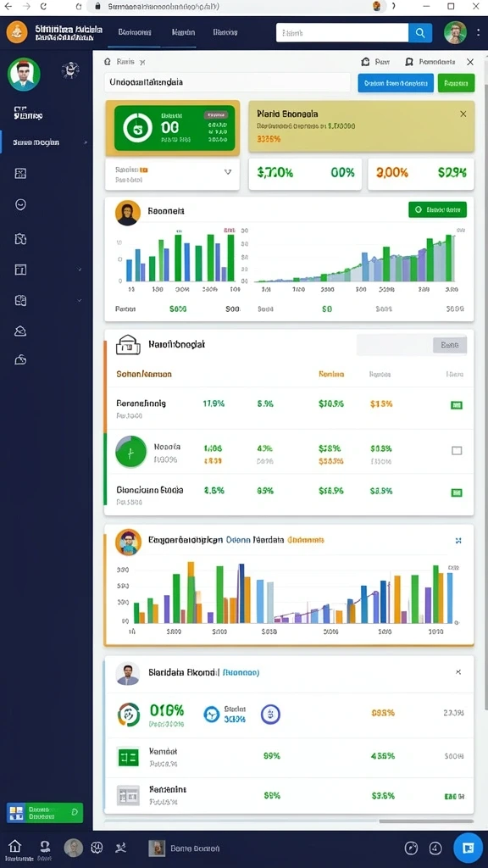This screenshot has height=868, width=488.
Task: Open the envelope mail icon in sidebar
Action: coord(20,331)
